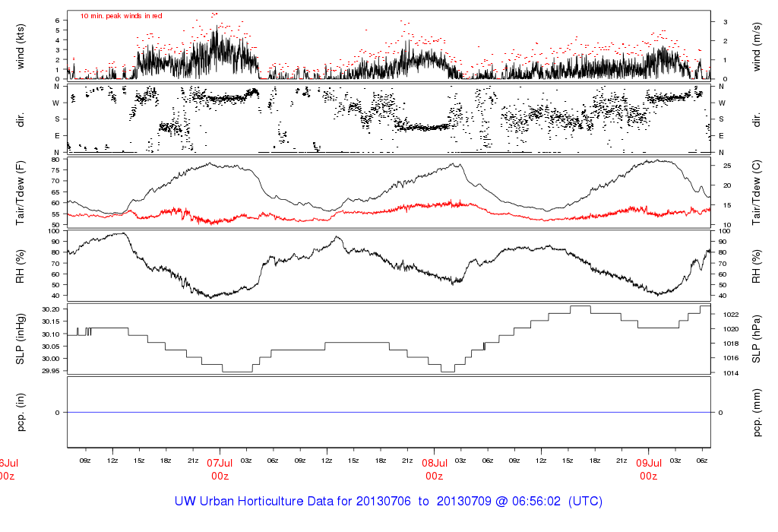Select the "1022" hPa tick value
This screenshot has width=778, height=532.
pos(731,315)
